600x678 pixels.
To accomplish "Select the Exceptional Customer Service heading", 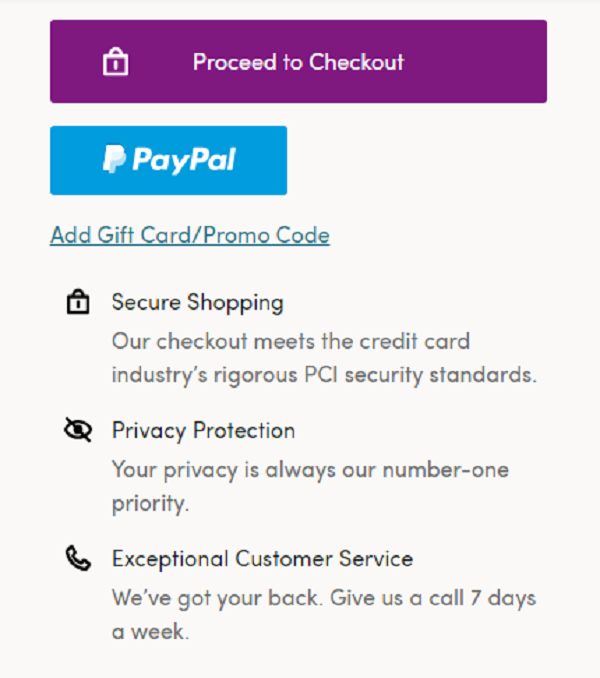I will [x=262, y=559].
